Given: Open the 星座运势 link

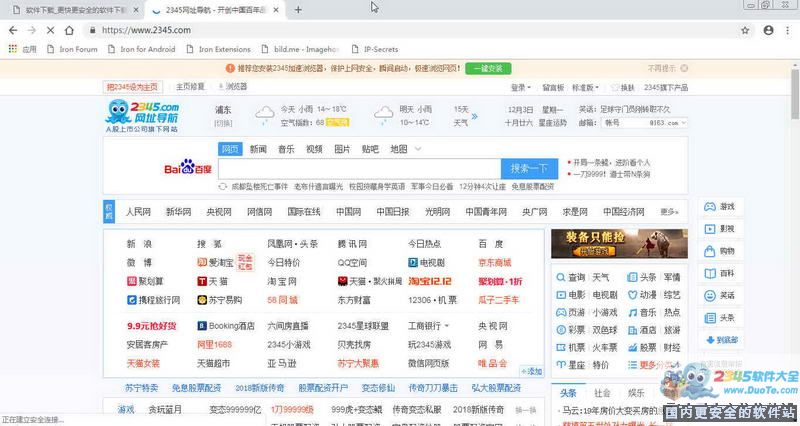Looking at the screenshot, I should pos(553,123).
